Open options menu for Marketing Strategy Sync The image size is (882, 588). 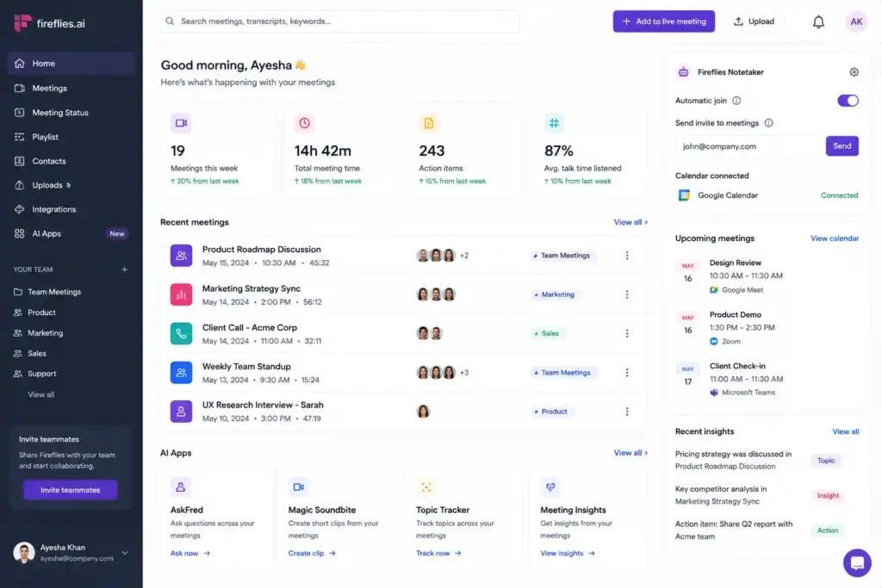(627, 294)
